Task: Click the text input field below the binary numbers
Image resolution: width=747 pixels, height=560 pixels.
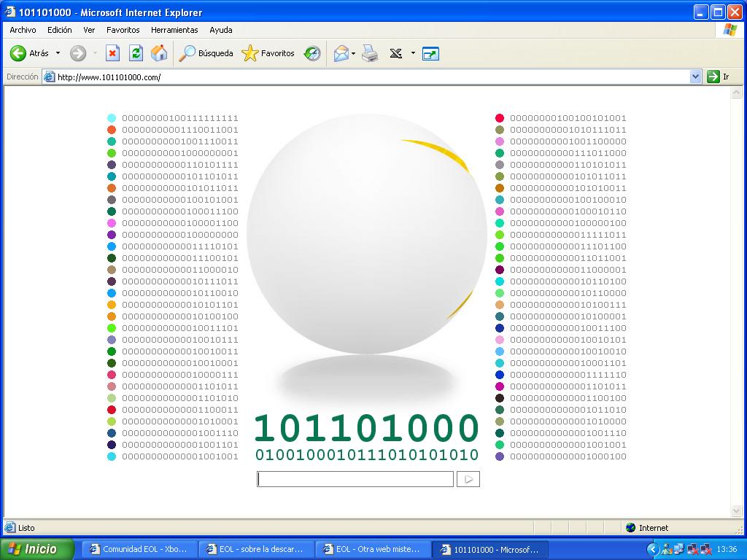Action: (355, 479)
